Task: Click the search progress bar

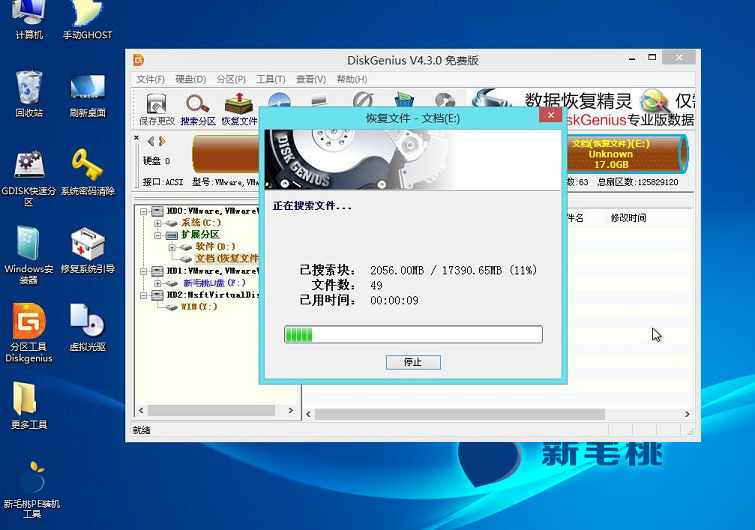Action: coord(413,335)
